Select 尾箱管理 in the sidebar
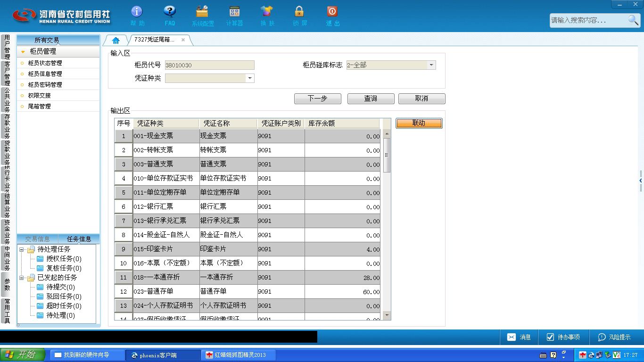This screenshot has width=644, height=362. coord(39,107)
